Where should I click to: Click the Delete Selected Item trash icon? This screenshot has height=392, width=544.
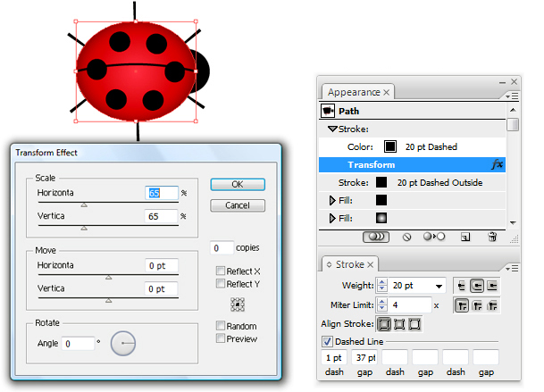pyautogui.click(x=492, y=237)
